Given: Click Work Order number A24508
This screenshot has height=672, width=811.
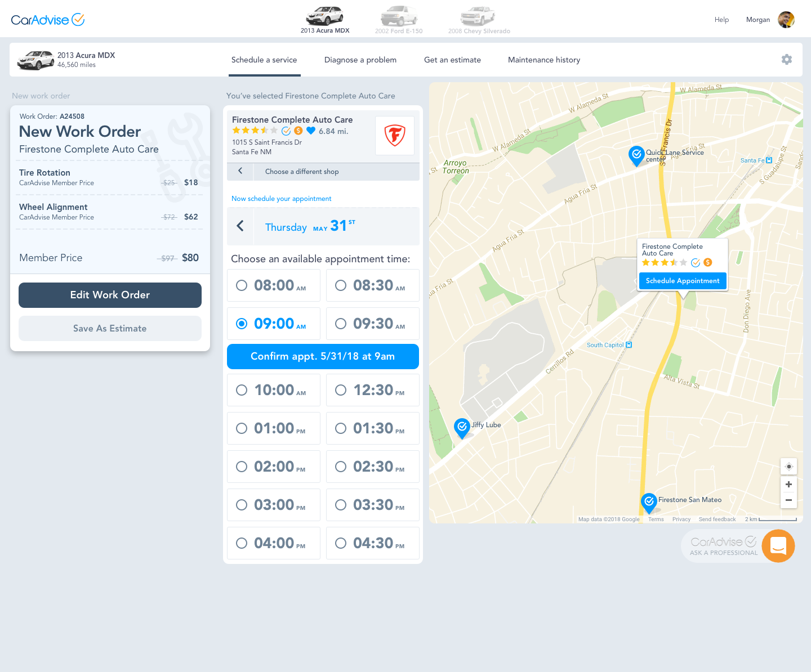Looking at the screenshot, I should (72, 117).
